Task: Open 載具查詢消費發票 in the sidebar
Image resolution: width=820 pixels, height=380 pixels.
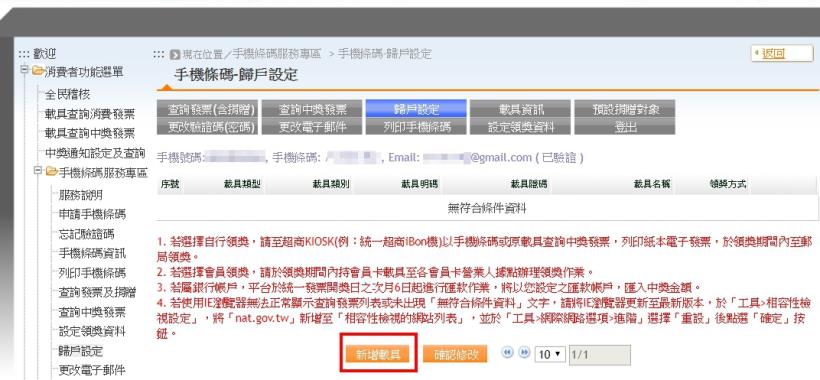Action: 89,114
